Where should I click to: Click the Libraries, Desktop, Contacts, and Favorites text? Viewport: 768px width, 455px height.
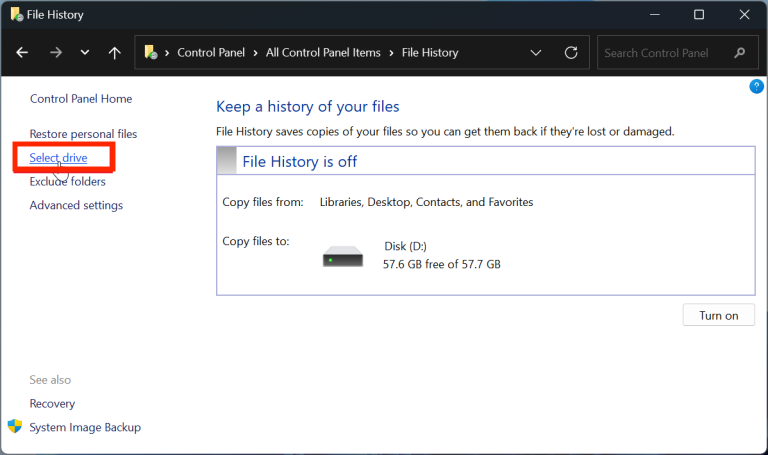tap(427, 202)
